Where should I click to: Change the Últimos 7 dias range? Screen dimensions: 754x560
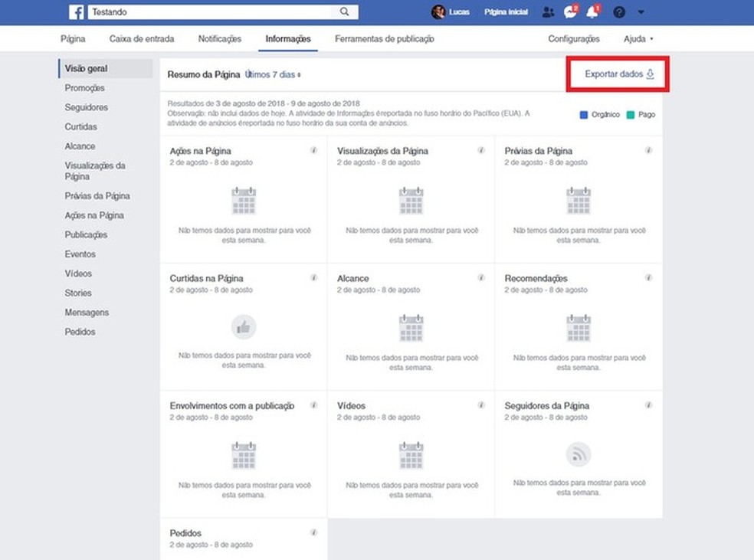273,74
